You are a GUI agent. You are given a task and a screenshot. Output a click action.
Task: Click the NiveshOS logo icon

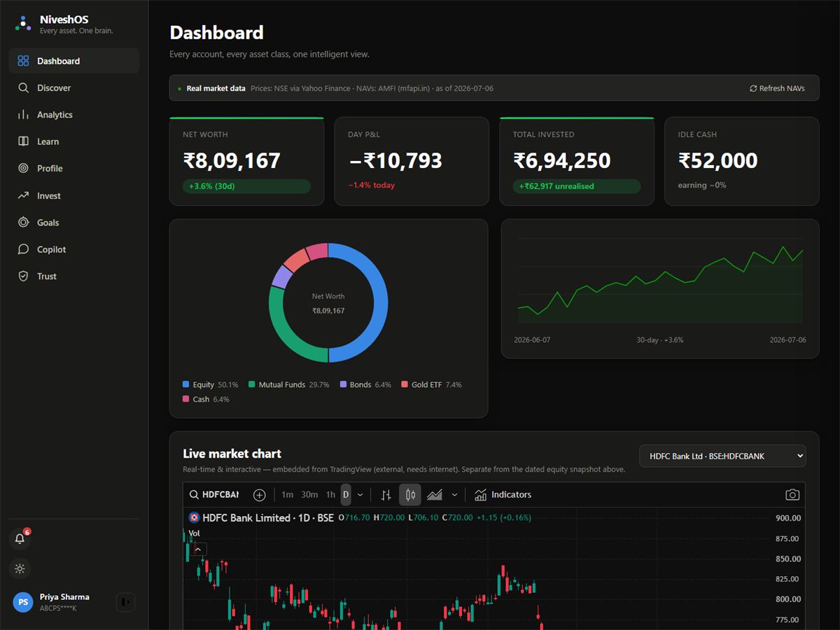(x=23, y=24)
